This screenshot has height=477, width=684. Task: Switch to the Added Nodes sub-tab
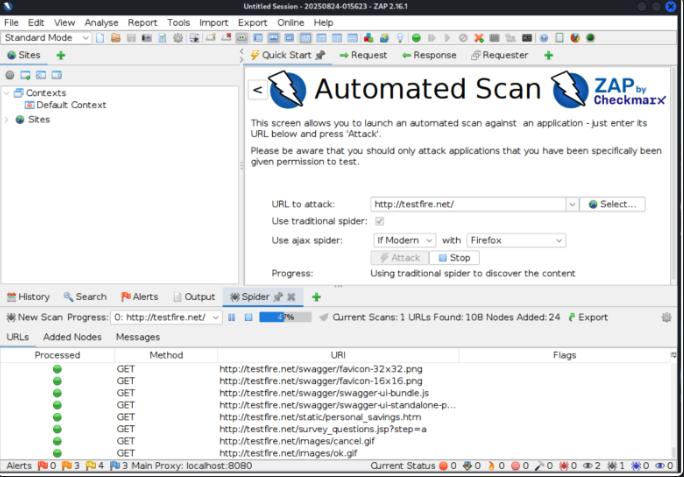click(72, 337)
